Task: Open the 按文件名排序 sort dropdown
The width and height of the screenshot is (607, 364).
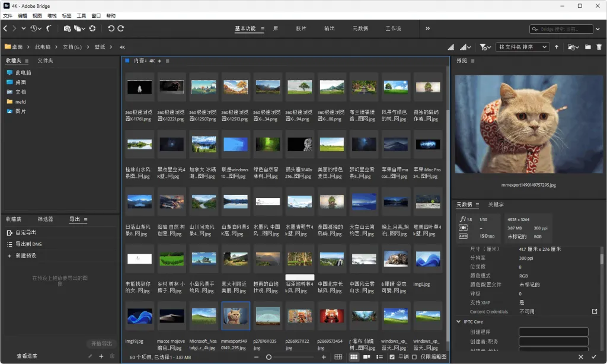Action: [522, 47]
